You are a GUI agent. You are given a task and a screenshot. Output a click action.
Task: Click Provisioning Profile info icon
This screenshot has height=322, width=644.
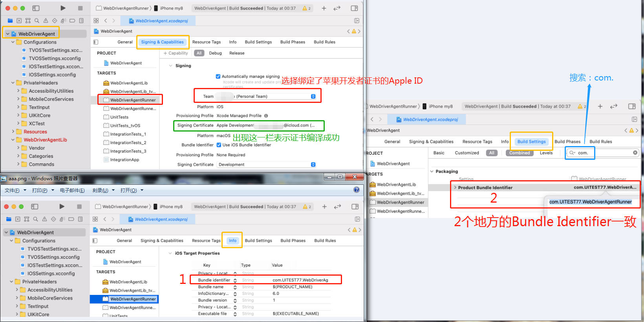click(x=266, y=115)
